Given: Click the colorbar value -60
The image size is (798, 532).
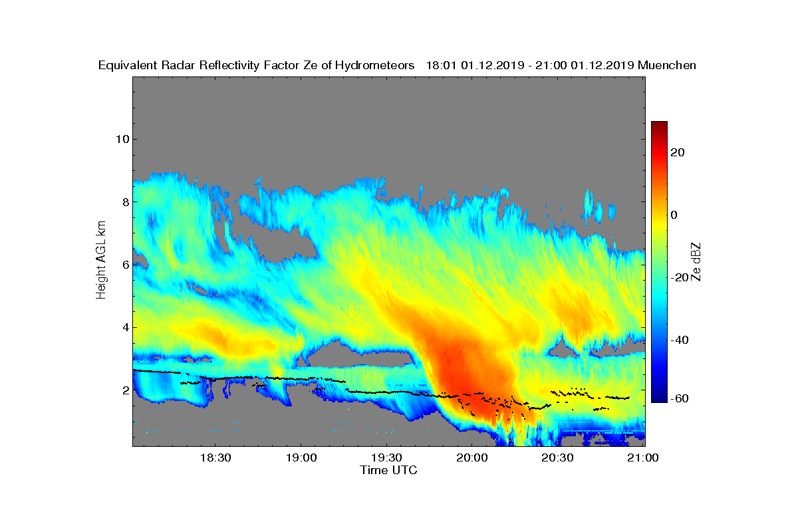Looking at the screenshot, I should click(x=678, y=398).
